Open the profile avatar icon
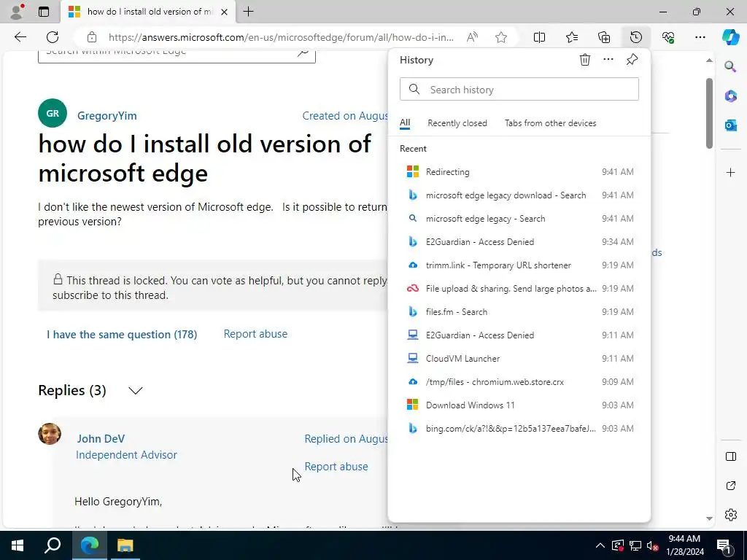Screen dimensions: 747x560 (x=17, y=12)
